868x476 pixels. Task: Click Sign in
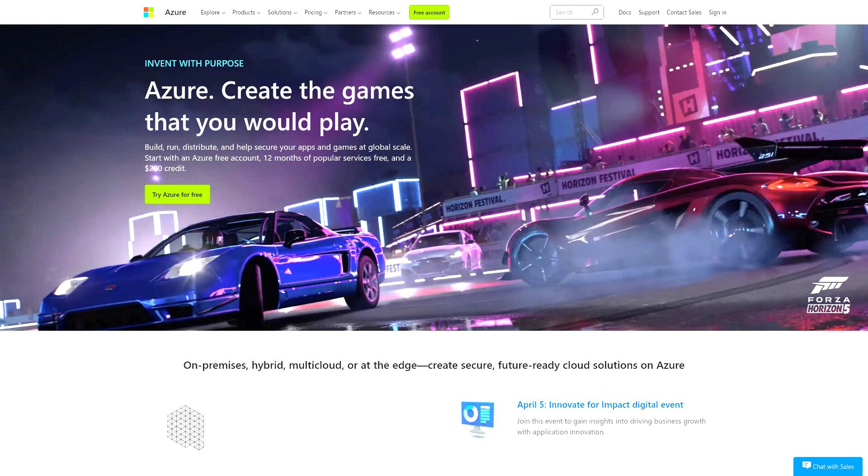(717, 12)
